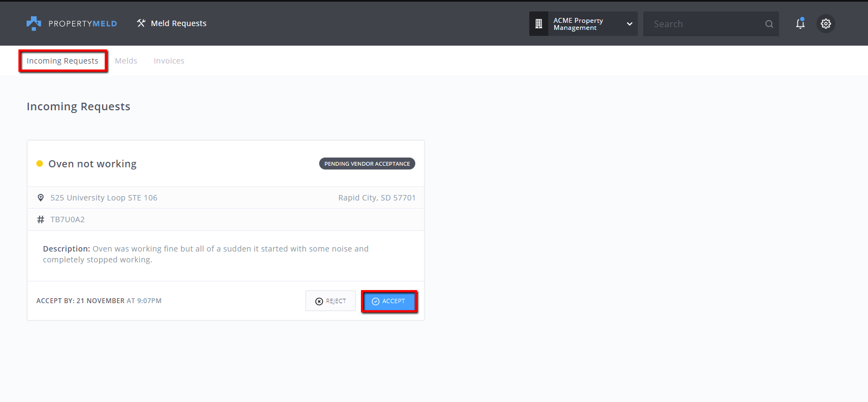Click the building icon in the company selector

(x=538, y=24)
